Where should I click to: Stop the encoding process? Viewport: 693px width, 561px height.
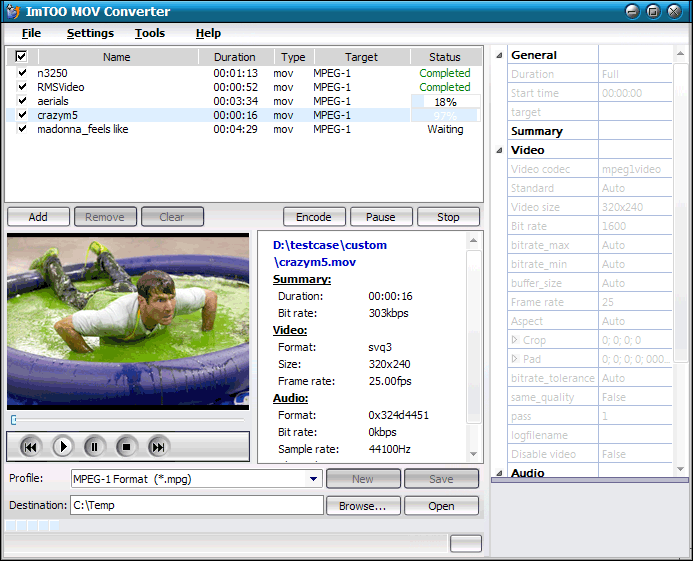point(448,217)
